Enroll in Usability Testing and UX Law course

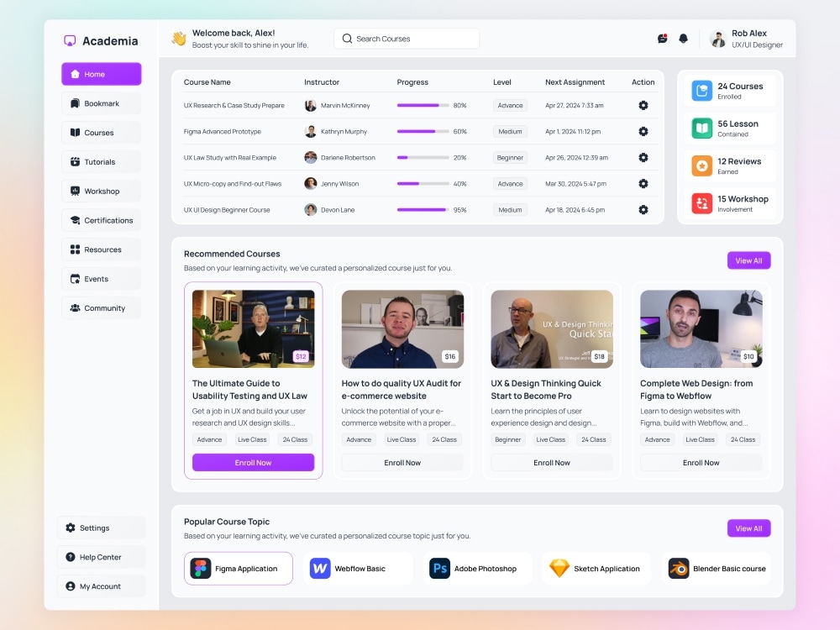coord(254,462)
